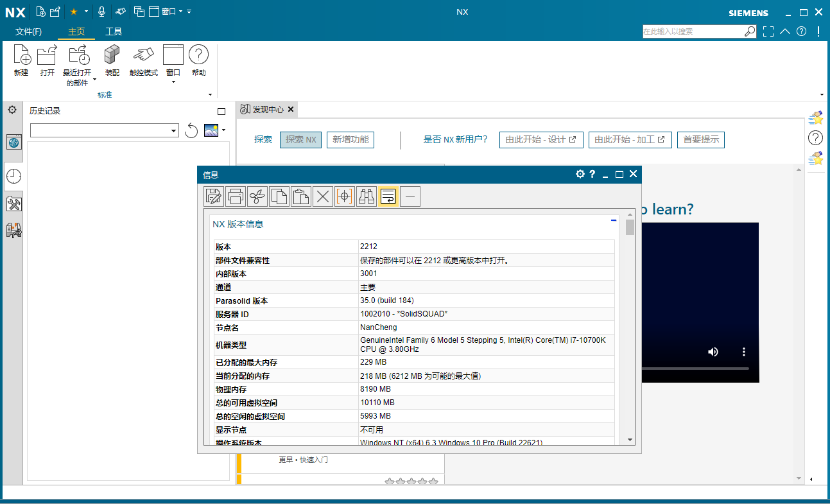Click 由此开始 - 加工 link button

tap(630, 139)
